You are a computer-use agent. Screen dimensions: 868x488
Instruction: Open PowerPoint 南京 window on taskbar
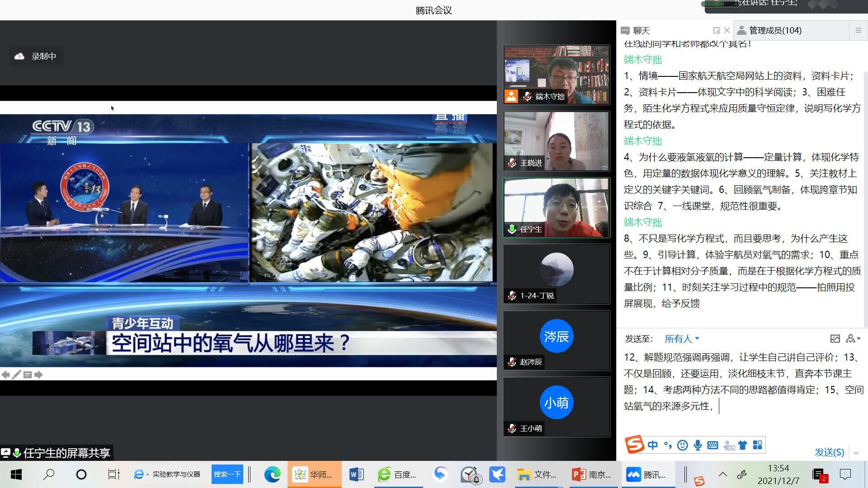(x=593, y=474)
